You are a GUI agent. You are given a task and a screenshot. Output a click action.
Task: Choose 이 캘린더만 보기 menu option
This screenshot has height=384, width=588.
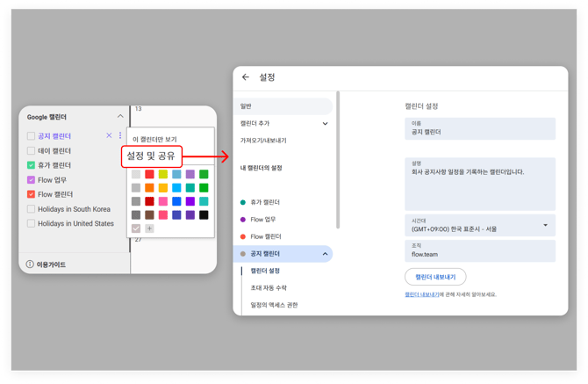(x=154, y=139)
